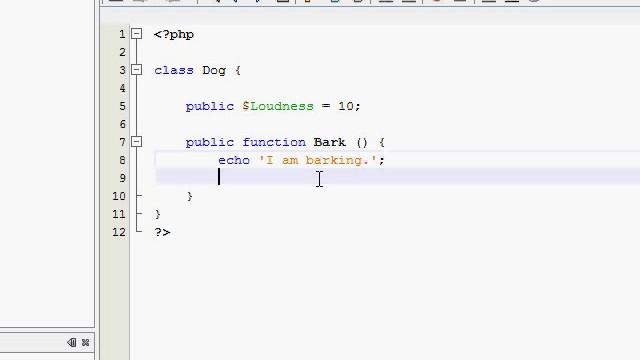
Task: Click the 'class' keyword on line 3
Action: click(174, 70)
